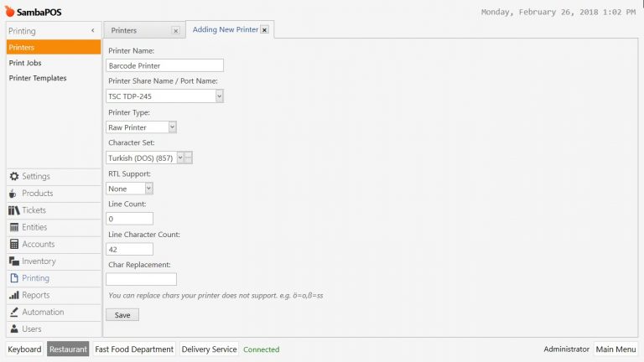
Task: Open Print Jobs in the sidebar
Action: point(54,63)
